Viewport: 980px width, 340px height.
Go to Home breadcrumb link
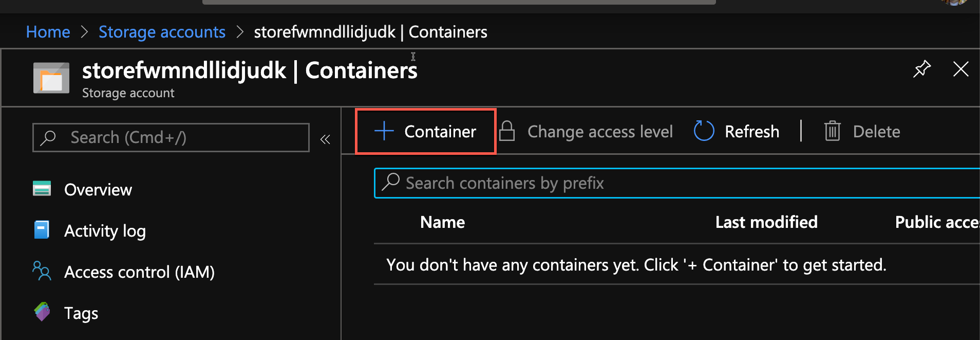tap(48, 32)
